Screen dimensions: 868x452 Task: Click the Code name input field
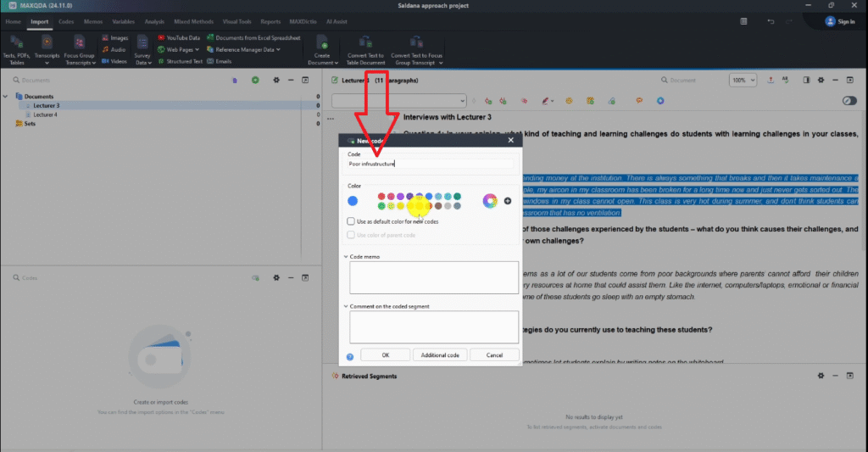pos(431,165)
